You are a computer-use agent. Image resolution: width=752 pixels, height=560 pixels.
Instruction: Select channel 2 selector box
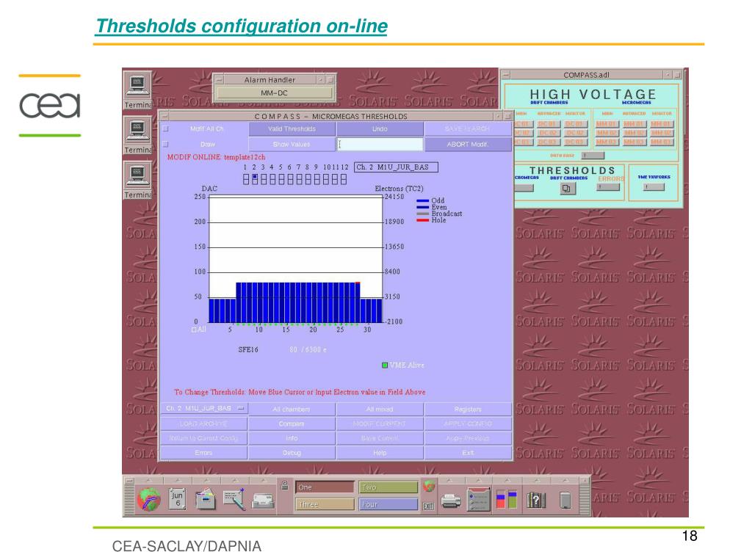pyautogui.click(x=255, y=179)
